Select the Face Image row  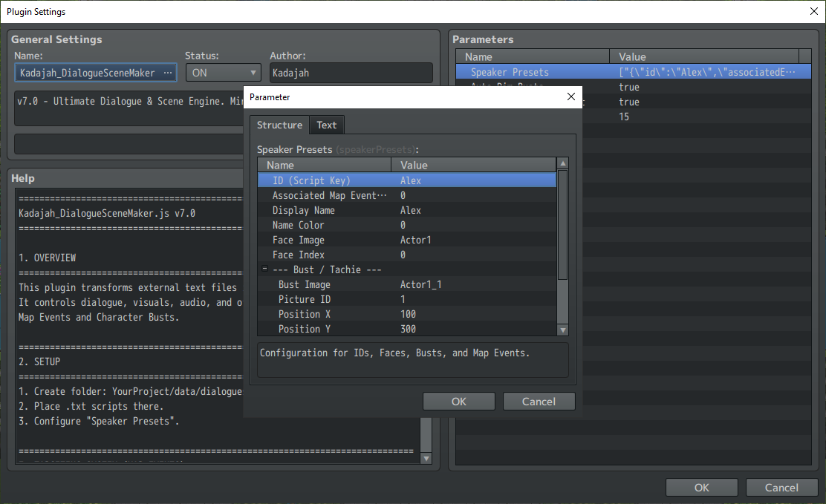(406, 240)
